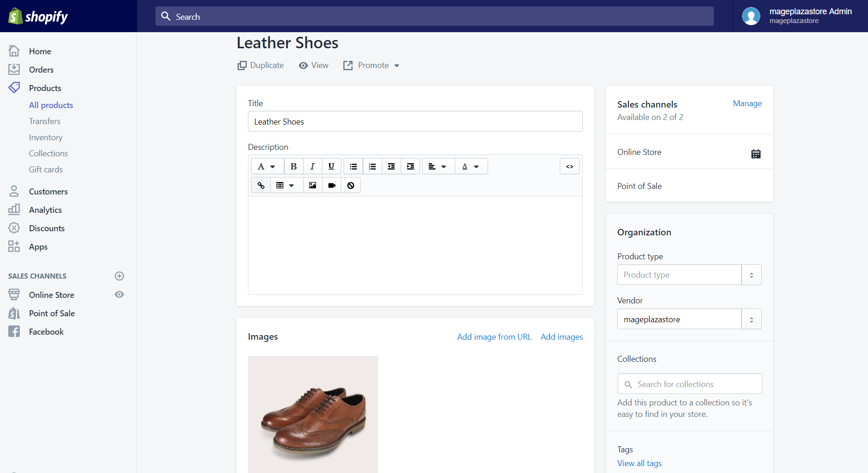Click Add images link
The height and width of the screenshot is (473, 868).
click(562, 337)
